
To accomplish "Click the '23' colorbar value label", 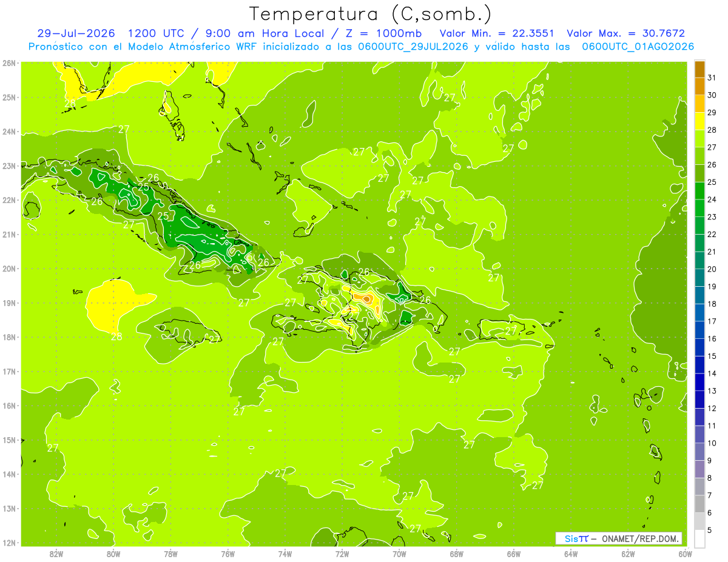I will point(712,216).
